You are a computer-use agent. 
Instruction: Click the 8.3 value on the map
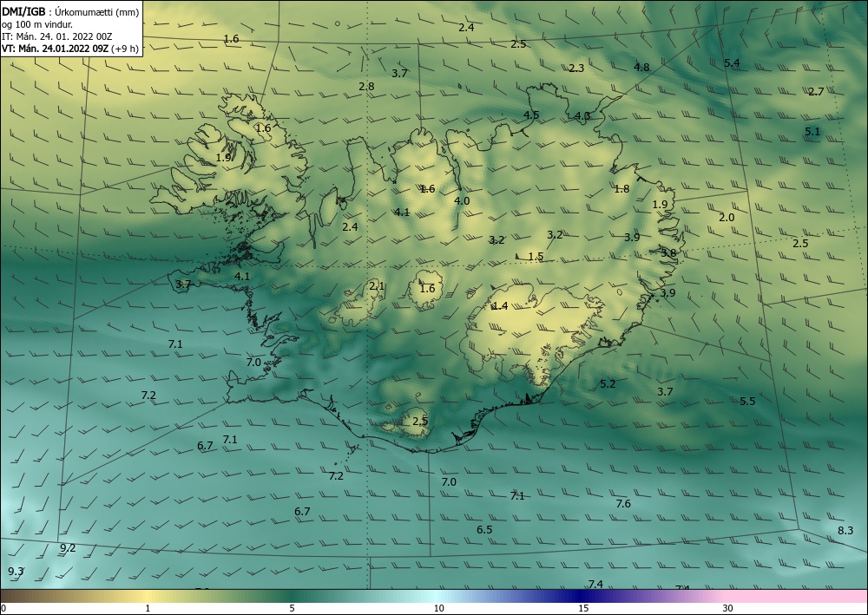(845, 530)
